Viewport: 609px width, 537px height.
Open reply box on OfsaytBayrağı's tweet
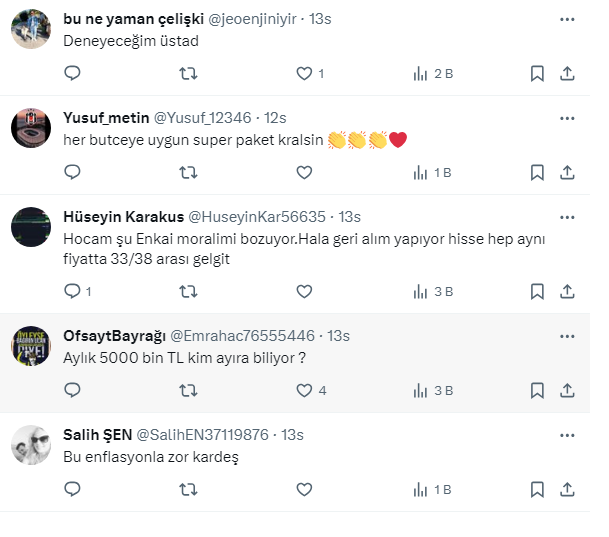(x=72, y=390)
